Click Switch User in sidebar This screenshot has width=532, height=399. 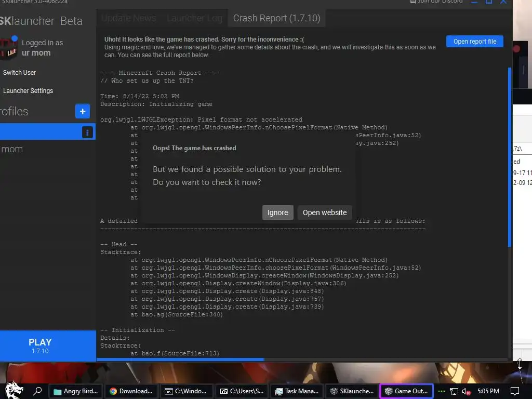point(19,73)
